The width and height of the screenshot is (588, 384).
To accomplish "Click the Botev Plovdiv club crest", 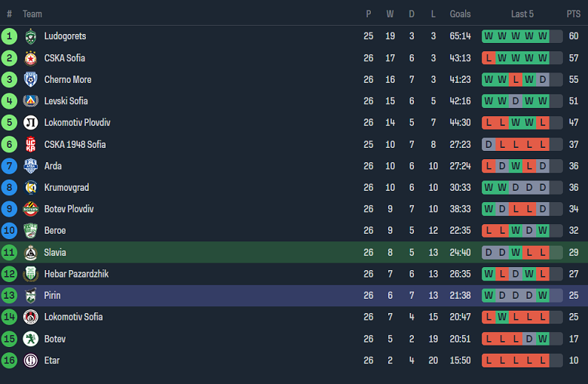I will pos(30,209).
